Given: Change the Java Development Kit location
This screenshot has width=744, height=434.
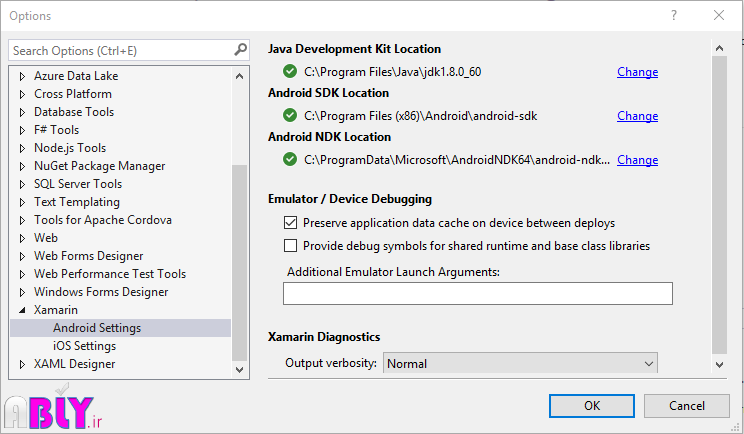Looking at the screenshot, I should pos(637,72).
